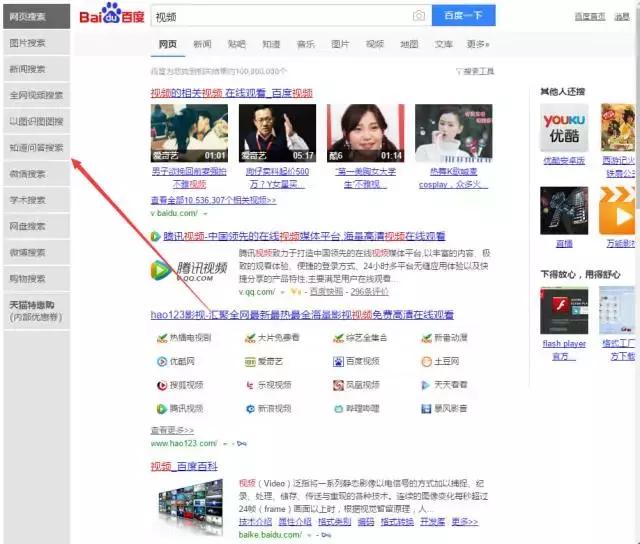
Task: Open 百度视频 icon link in hao123
Action: 356,361
